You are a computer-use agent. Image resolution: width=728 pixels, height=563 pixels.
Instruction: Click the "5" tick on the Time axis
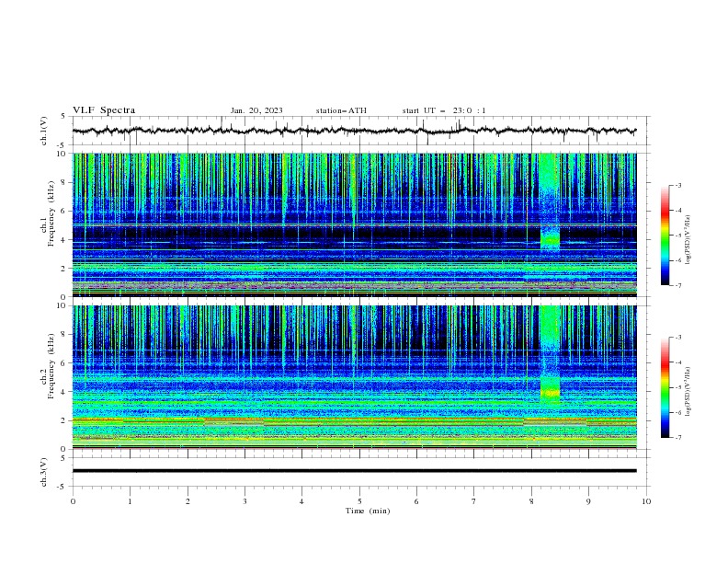click(x=359, y=501)
